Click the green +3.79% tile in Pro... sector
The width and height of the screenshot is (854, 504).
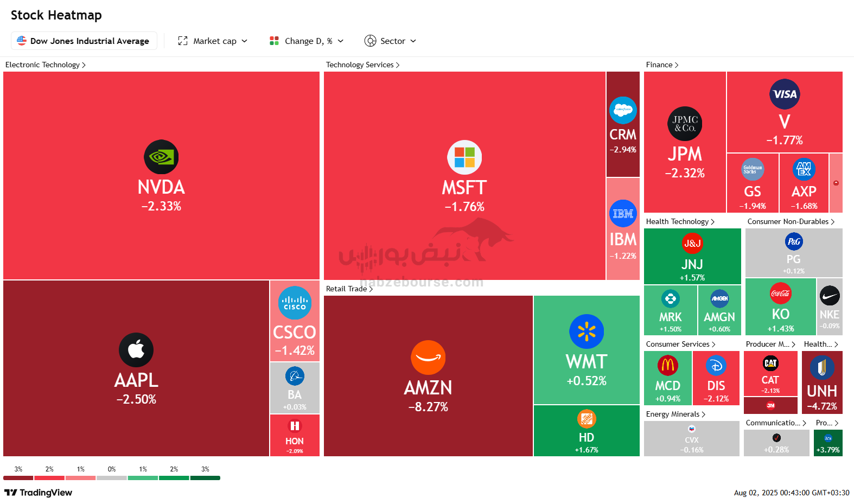point(828,443)
